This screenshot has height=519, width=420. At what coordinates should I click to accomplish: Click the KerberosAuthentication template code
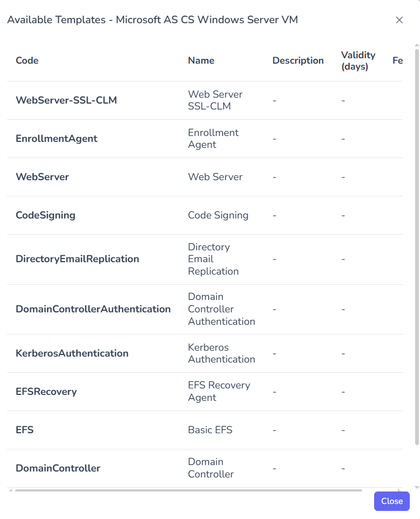coord(72,353)
